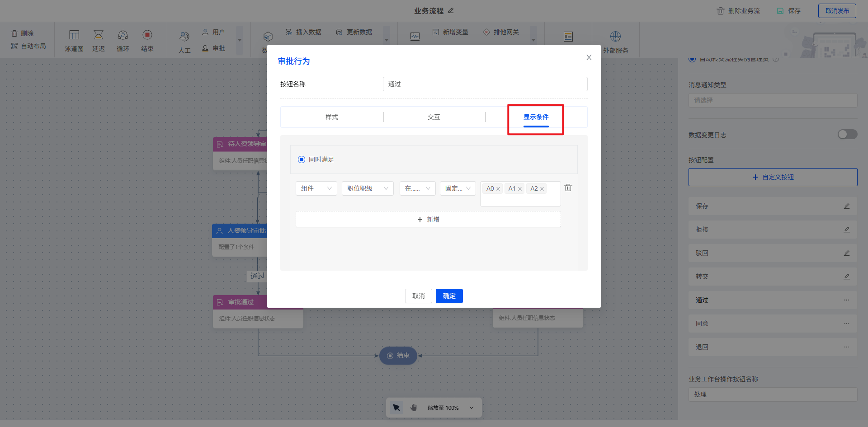
Task: Select the loop node icon in toolbar
Action: click(123, 35)
